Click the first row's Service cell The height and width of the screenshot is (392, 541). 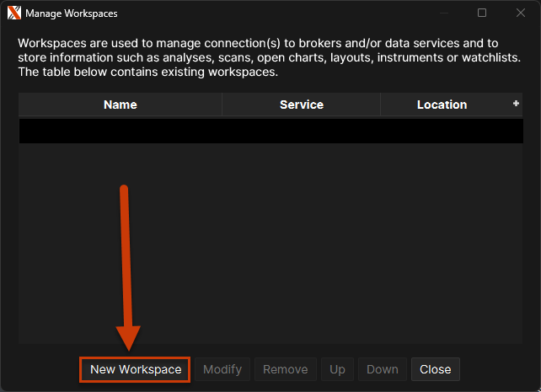click(x=301, y=131)
